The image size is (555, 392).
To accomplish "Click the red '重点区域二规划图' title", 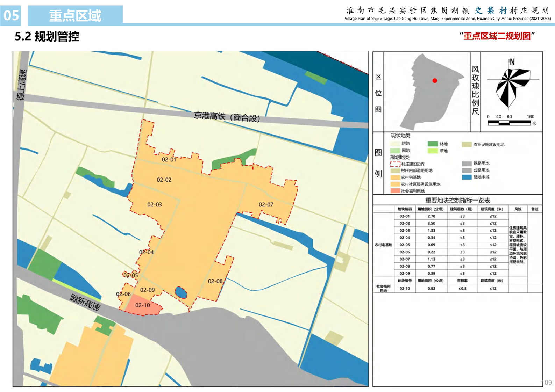I will [497, 36].
